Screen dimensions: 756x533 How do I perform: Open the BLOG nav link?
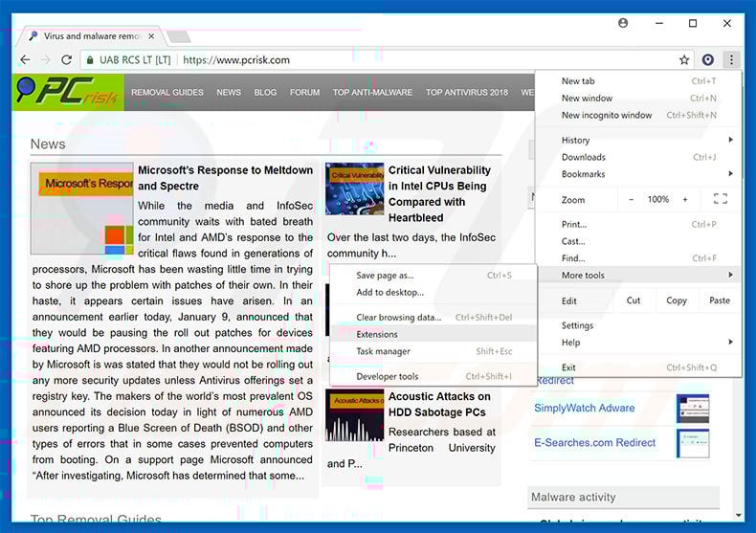point(265,92)
